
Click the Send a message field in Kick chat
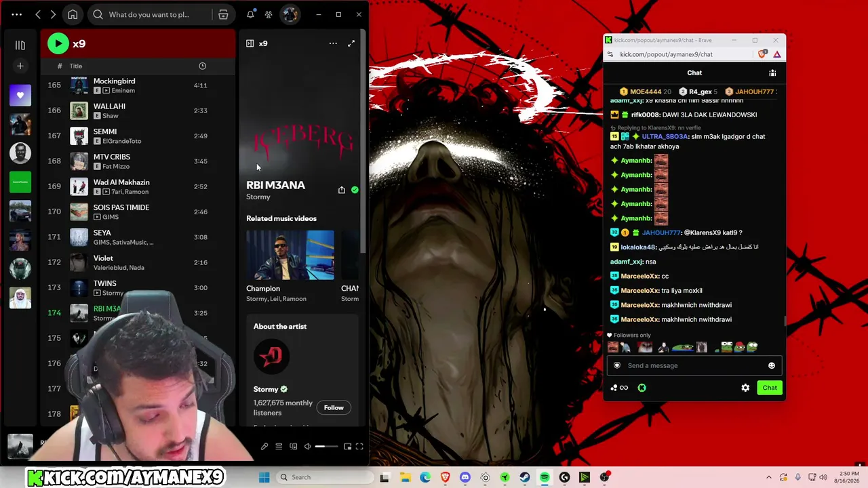(x=694, y=365)
